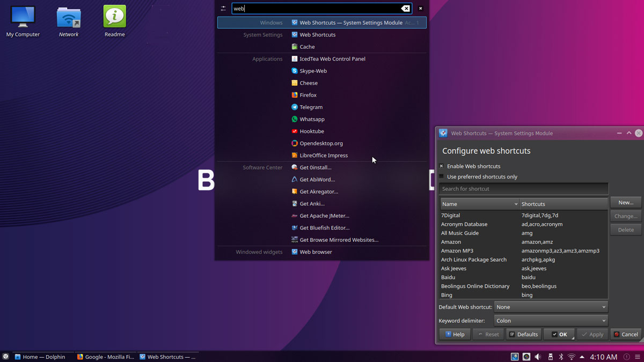Click the Get Akregator... software icon
This screenshot has height=362, width=644.
295,191
